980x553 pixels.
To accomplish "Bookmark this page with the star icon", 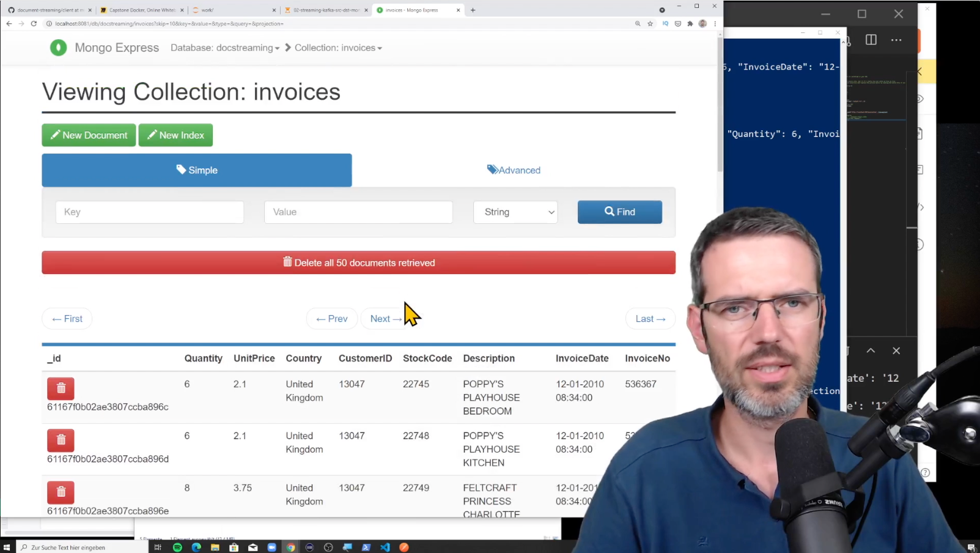I will (x=650, y=24).
